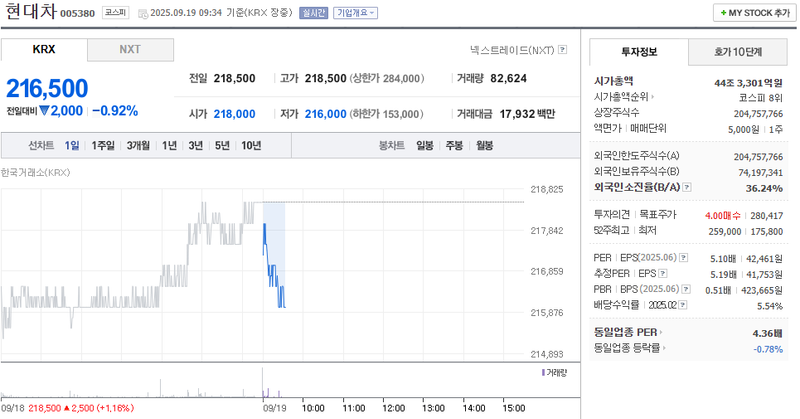Click the 시가 218,000 value
Image resolution: width=800 pixels, height=419 pixels.
click(x=234, y=114)
